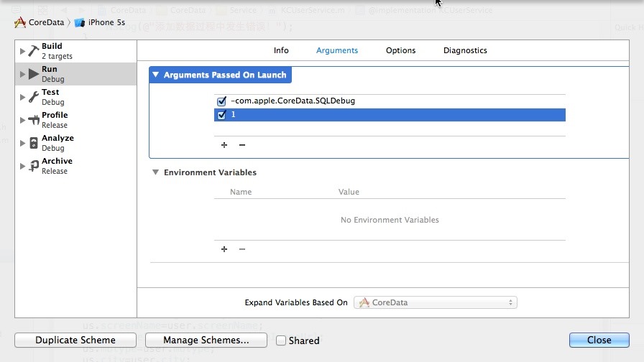
Task: Collapse the Environment Variables section
Action: [155, 172]
